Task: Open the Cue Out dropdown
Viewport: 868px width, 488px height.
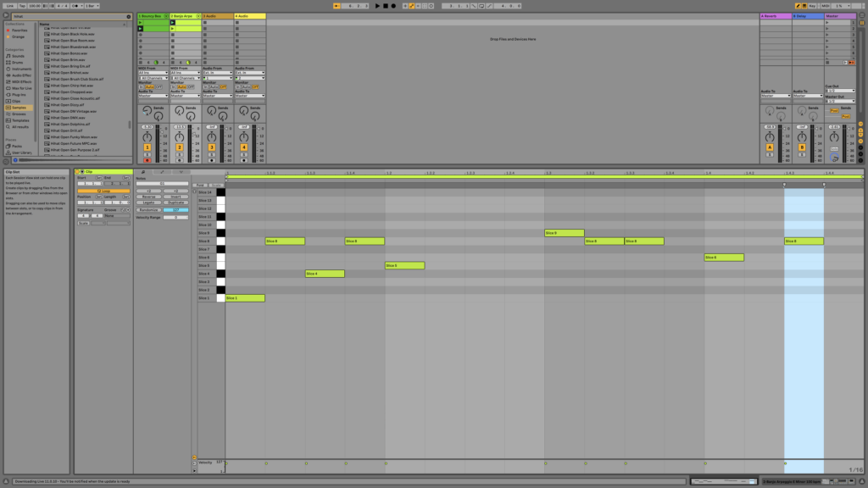Action: (x=840, y=91)
